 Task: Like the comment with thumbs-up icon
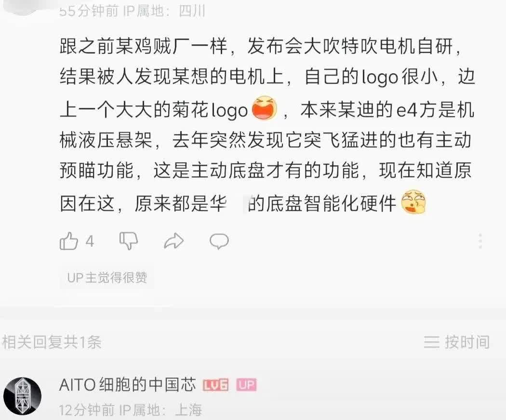point(69,241)
